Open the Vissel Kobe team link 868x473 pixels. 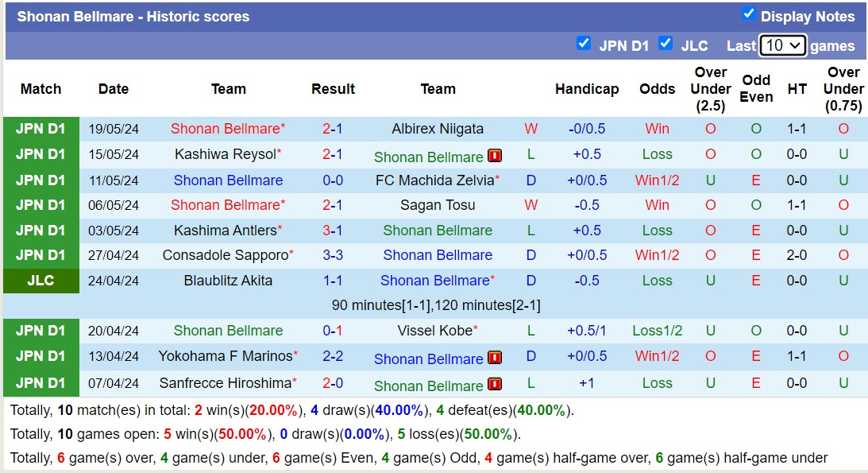tap(434, 331)
